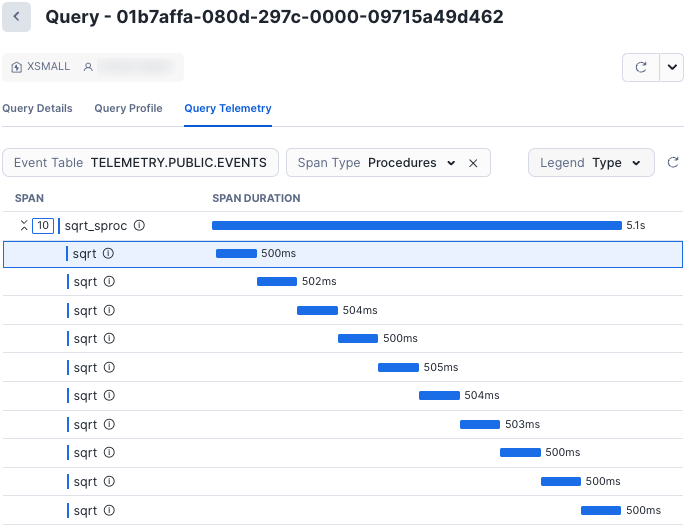Select the Query Telemetry tab
The width and height of the screenshot is (687, 528).
[x=228, y=108]
